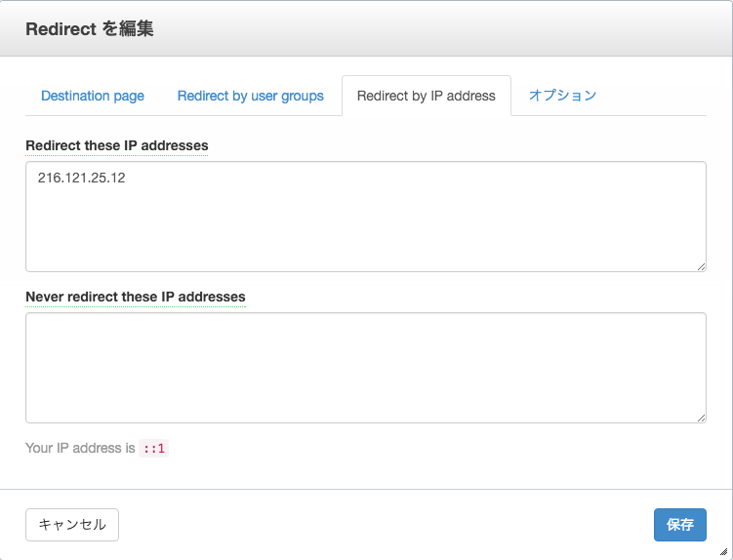Focus the Never redirect these IP addresses textarea

click(365, 368)
